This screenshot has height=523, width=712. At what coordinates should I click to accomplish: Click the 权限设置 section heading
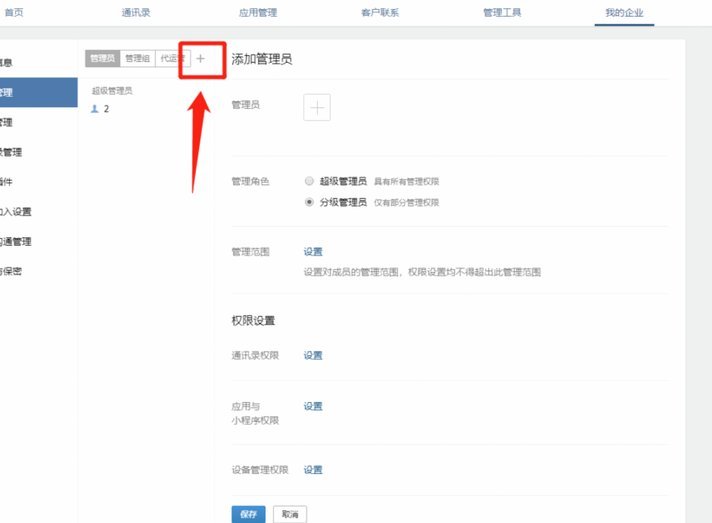point(253,321)
